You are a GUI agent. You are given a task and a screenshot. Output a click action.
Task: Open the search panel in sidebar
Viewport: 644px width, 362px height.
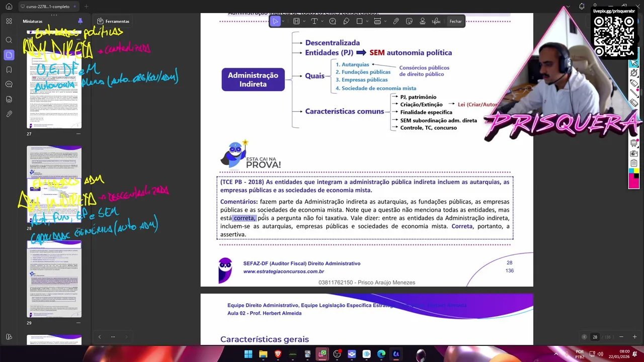9,40
